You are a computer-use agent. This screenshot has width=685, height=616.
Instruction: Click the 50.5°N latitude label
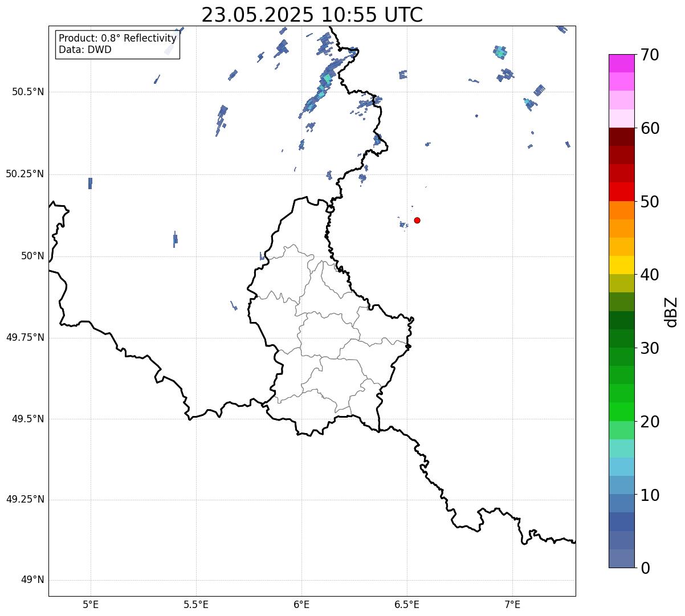click(27, 92)
